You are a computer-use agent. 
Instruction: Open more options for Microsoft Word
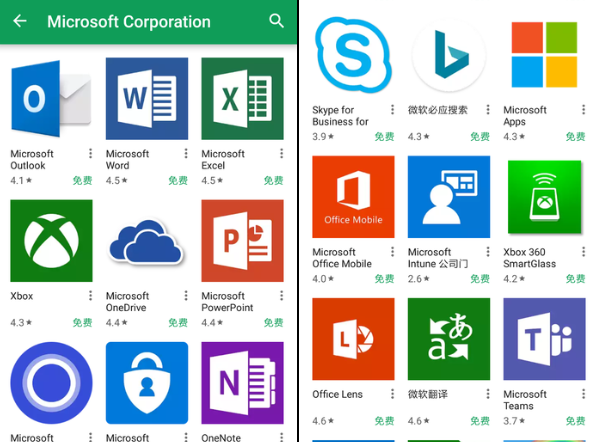point(186,154)
